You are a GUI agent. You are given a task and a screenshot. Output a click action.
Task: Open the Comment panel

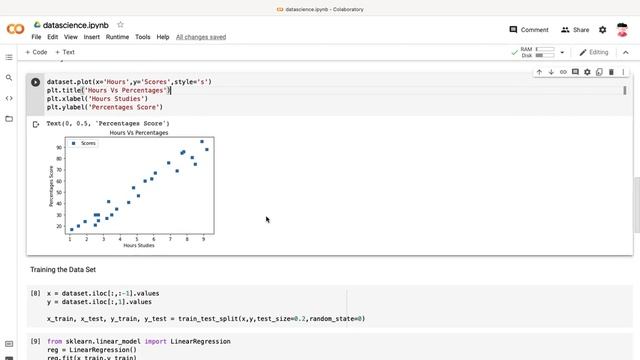(x=529, y=30)
